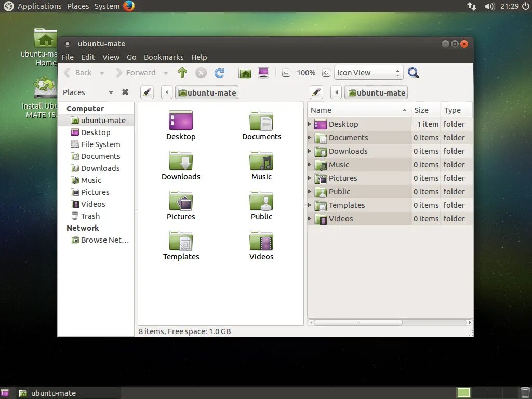
Task: Expand Downloads row in list view
Action: pos(310,151)
